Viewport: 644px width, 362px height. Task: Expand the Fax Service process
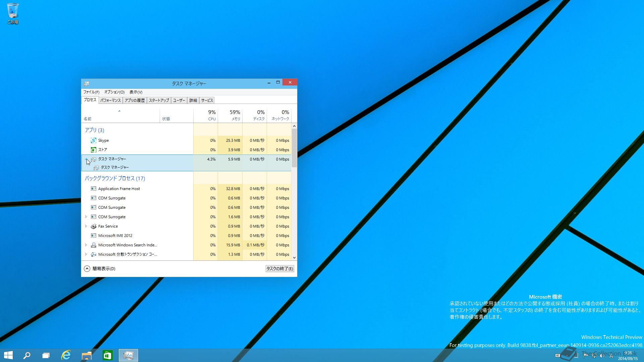pyautogui.click(x=86, y=226)
